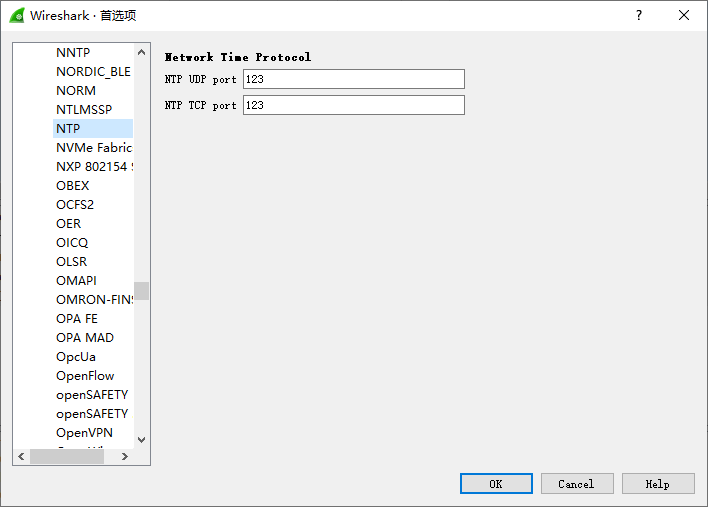This screenshot has width=708, height=508.
Task: Close the preferences dialog window
Action: click(x=684, y=15)
